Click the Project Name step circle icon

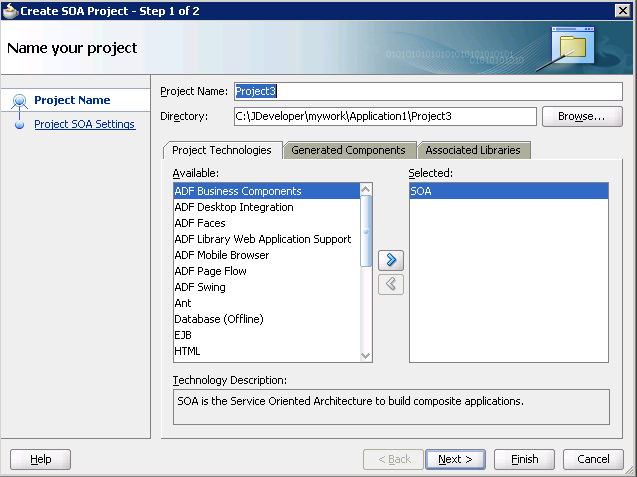click(x=19, y=100)
